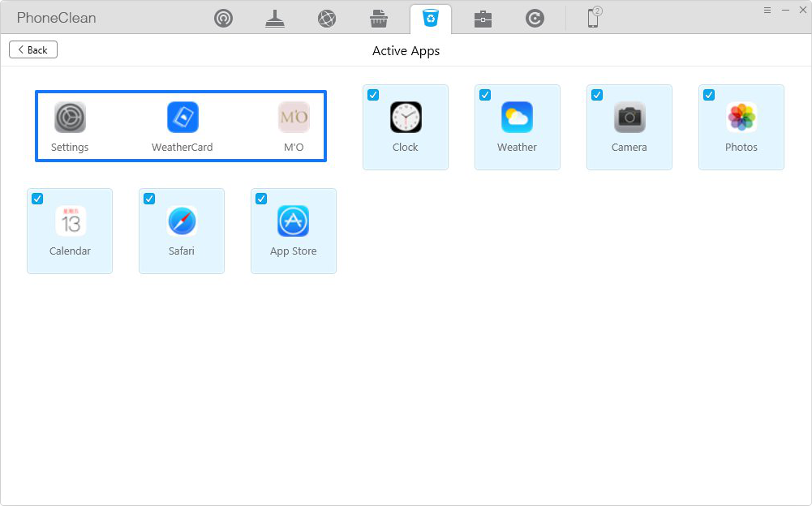Switch to the Privacy Clean shredder tab
The width and height of the screenshot is (812, 506).
click(379, 19)
